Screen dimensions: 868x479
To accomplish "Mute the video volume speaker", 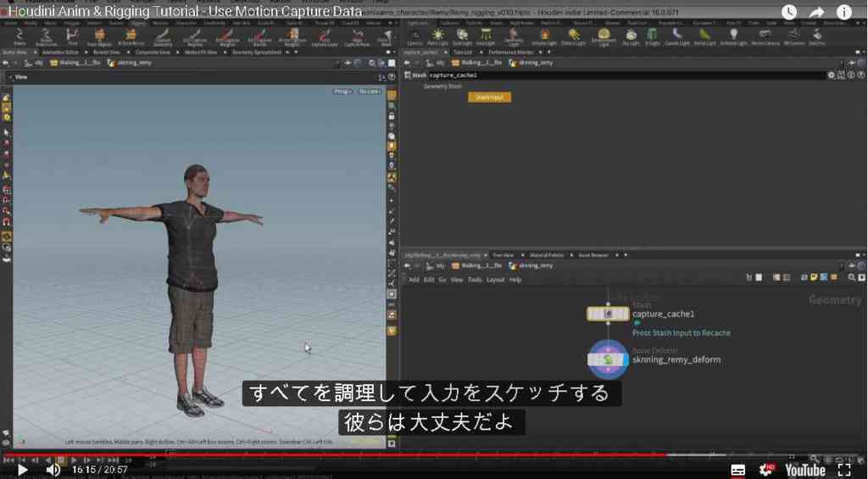I will 53,471.
